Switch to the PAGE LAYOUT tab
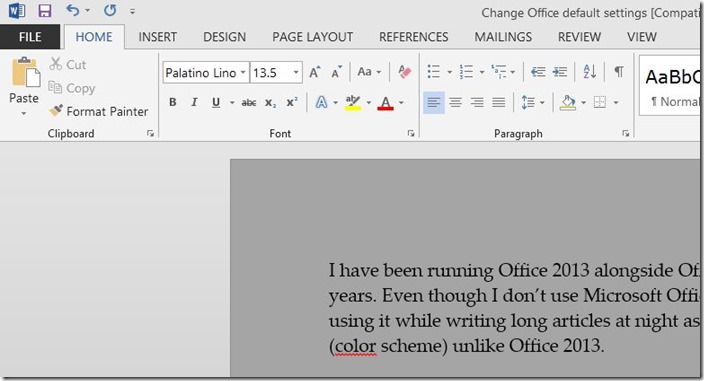Screen dimensions: 704x381 click(312, 37)
